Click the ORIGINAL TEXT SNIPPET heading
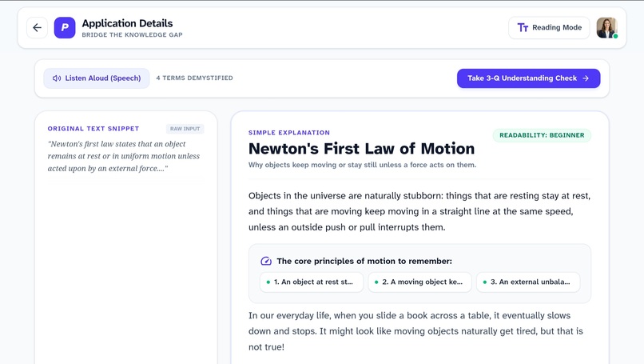The image size is (644, 364). (93, 129)
